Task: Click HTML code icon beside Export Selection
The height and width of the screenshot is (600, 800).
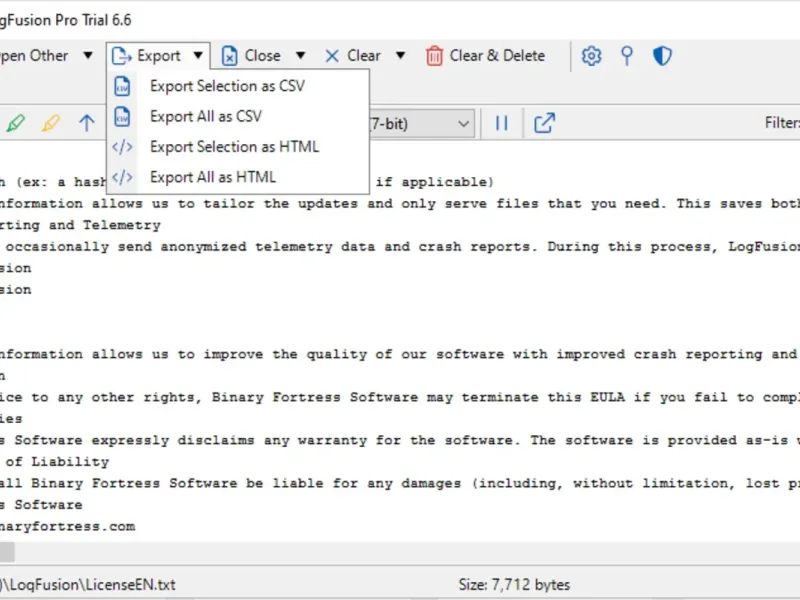Action: pyautogui.click(x=122, y=147)
